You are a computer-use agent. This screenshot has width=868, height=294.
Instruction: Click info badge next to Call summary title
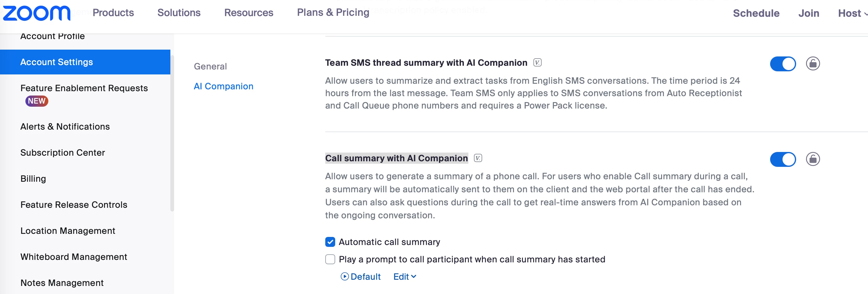[477, 158]
